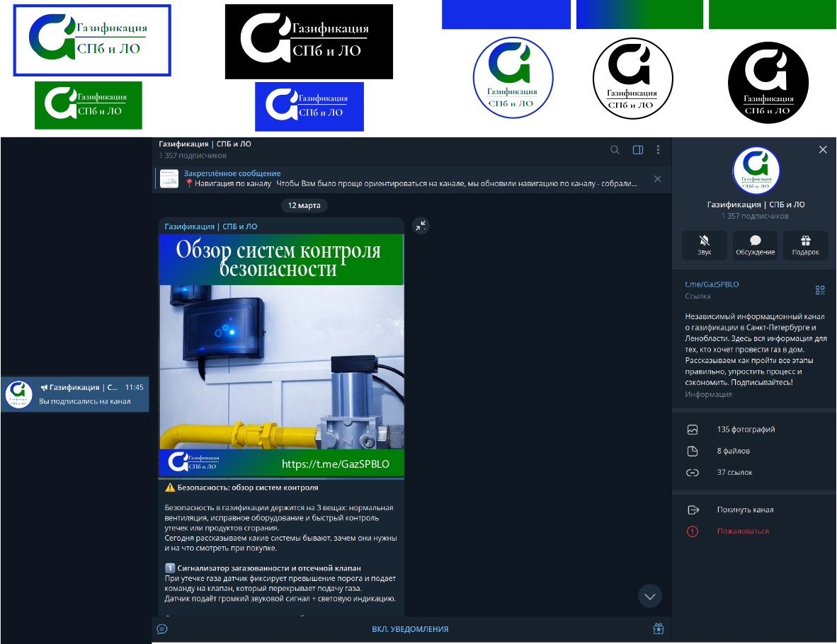Click the gift icon in bottom bar
837x644 pixels.
659,629
